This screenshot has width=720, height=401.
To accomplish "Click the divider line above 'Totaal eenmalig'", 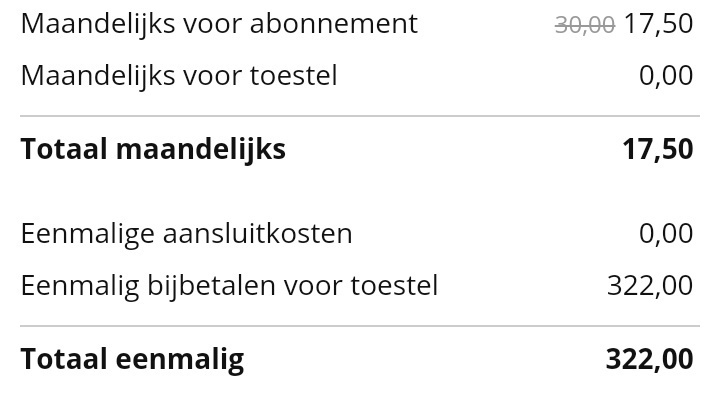I will (x=360, y=326).
